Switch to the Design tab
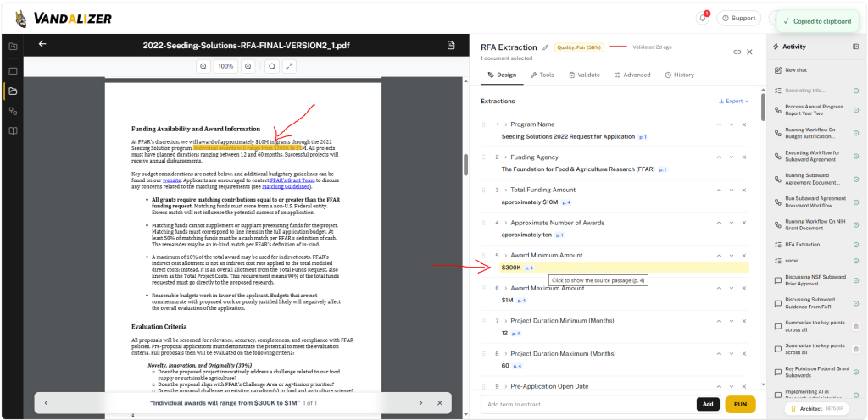This screenshot has height=420, width=868. (x=502, y=75)
